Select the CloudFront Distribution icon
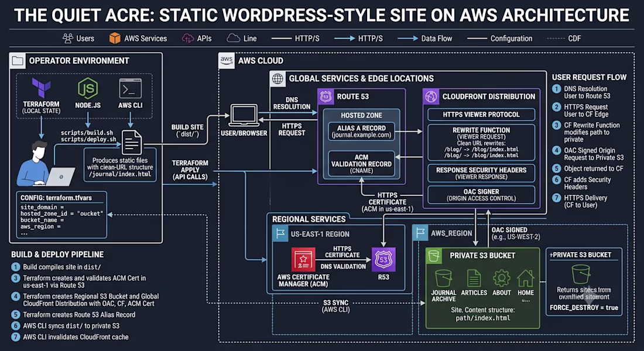The image size is (644, 351). [431, 97]
